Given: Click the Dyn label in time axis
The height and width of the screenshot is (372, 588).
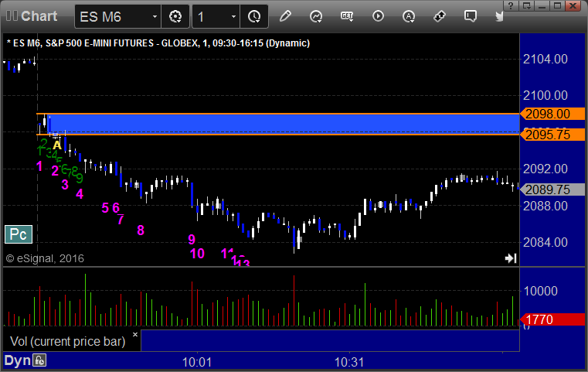Looking at the screenshot, I should (17, 360).
